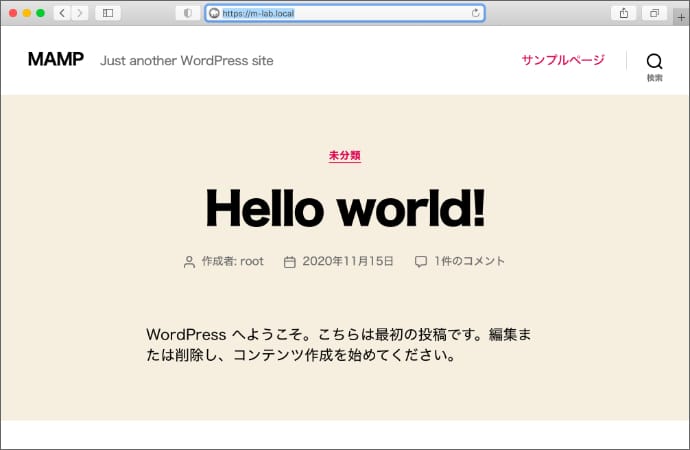Open the サンプルページ menu link
690x450 pixels.
[562, 60]
